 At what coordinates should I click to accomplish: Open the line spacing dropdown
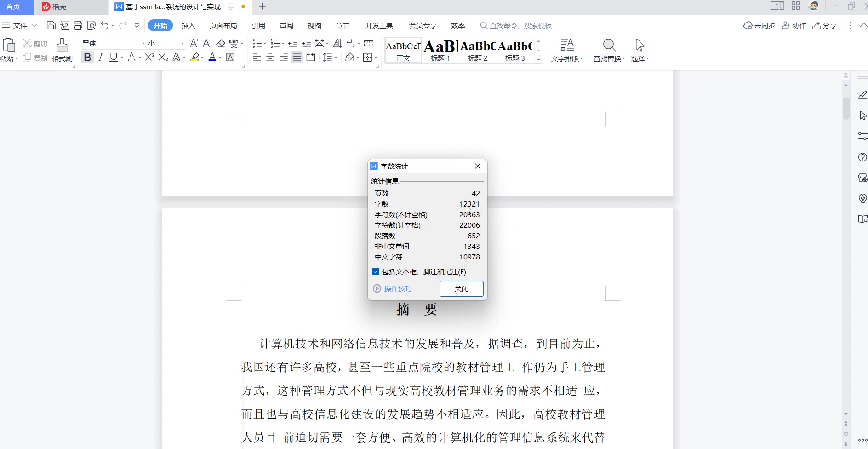336,58
